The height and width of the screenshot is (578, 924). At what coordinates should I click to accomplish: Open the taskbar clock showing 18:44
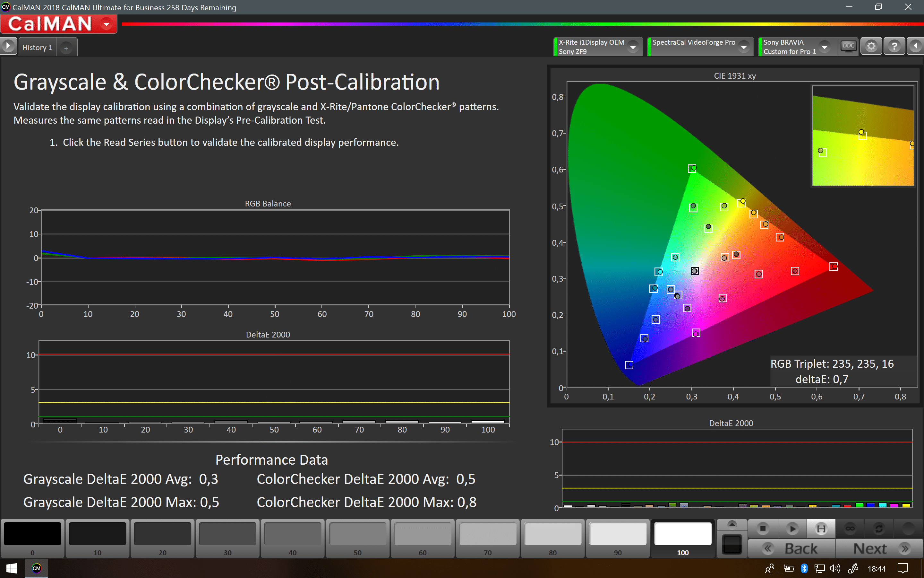(877, 569)
